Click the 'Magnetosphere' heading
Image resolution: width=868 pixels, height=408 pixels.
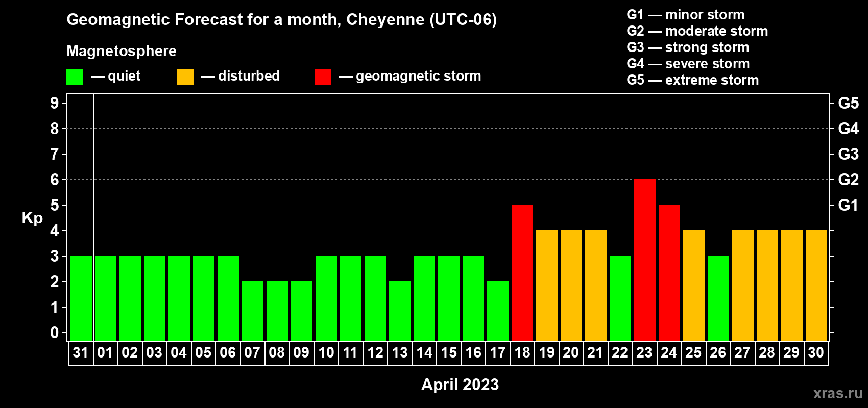122,51
